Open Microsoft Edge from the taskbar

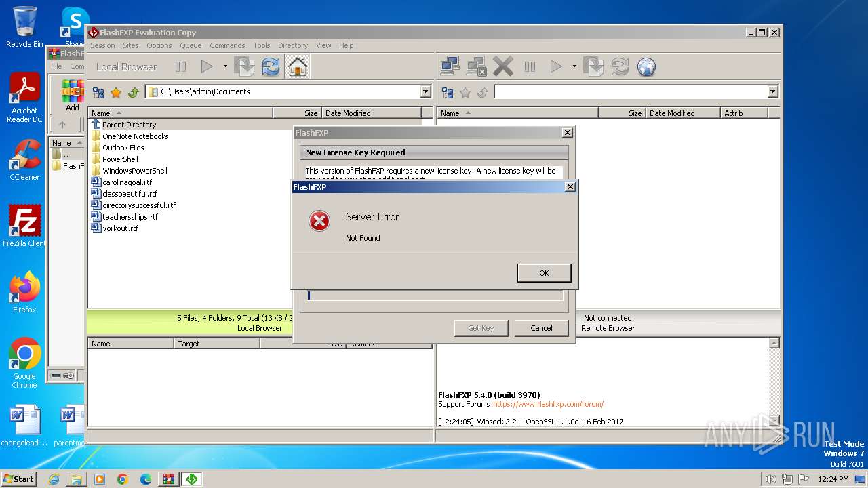pos(146,479)
